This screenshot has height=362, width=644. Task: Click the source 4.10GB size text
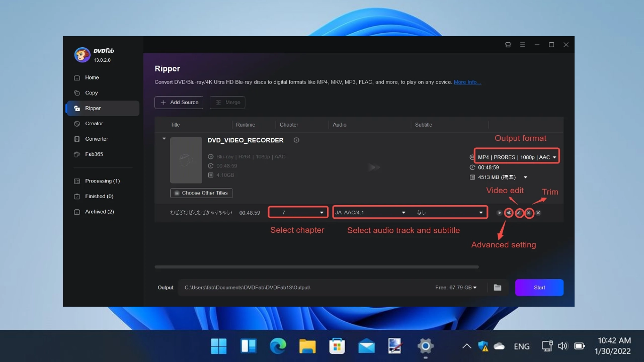[225, 175]
